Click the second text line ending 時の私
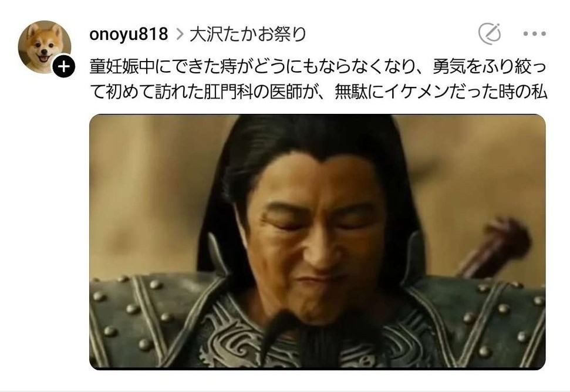Image resolution: width=570 pixels, height=392 pixels. click(318, 92)
